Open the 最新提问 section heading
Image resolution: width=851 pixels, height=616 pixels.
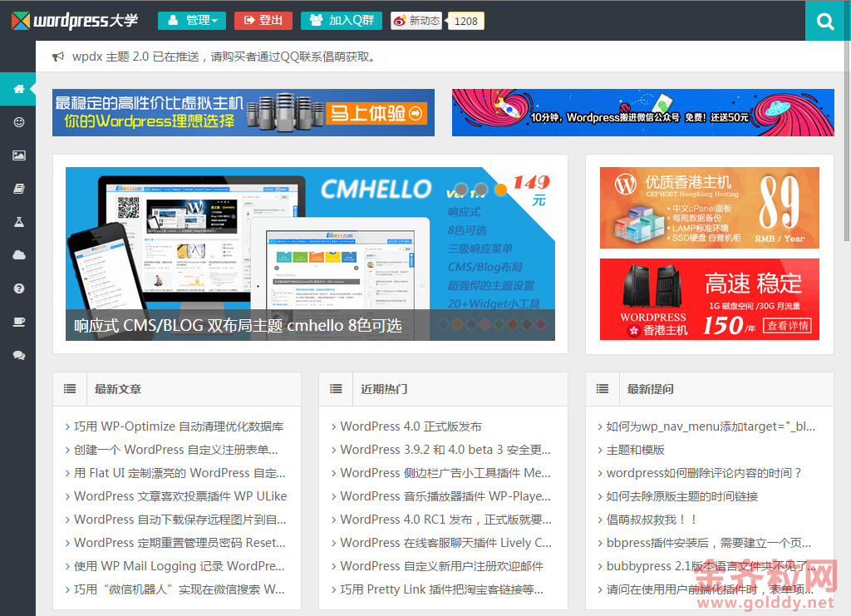pos(650,389)
